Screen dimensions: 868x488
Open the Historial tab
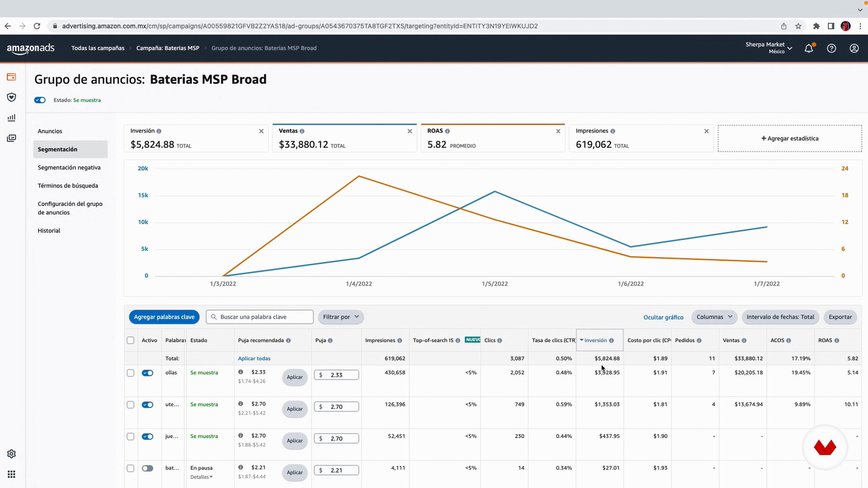click(x=49, y=231)
